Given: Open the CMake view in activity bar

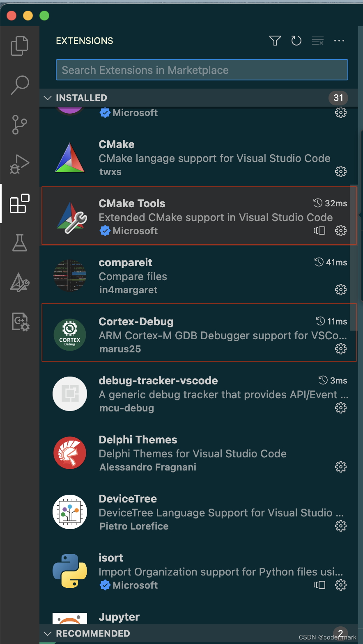Looking at the screenshot, I should [19, 282].
